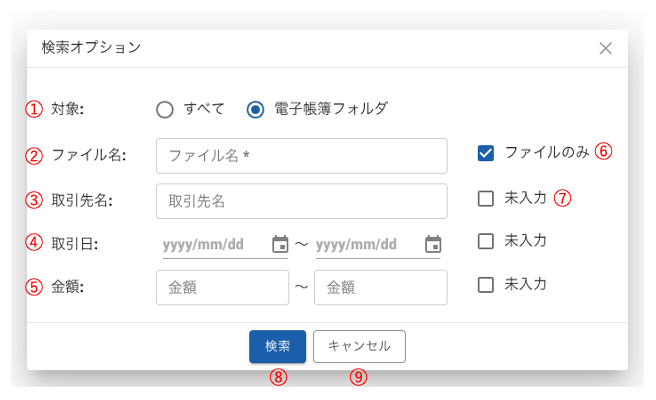Close the 検索オプション dialog with X

605,48
